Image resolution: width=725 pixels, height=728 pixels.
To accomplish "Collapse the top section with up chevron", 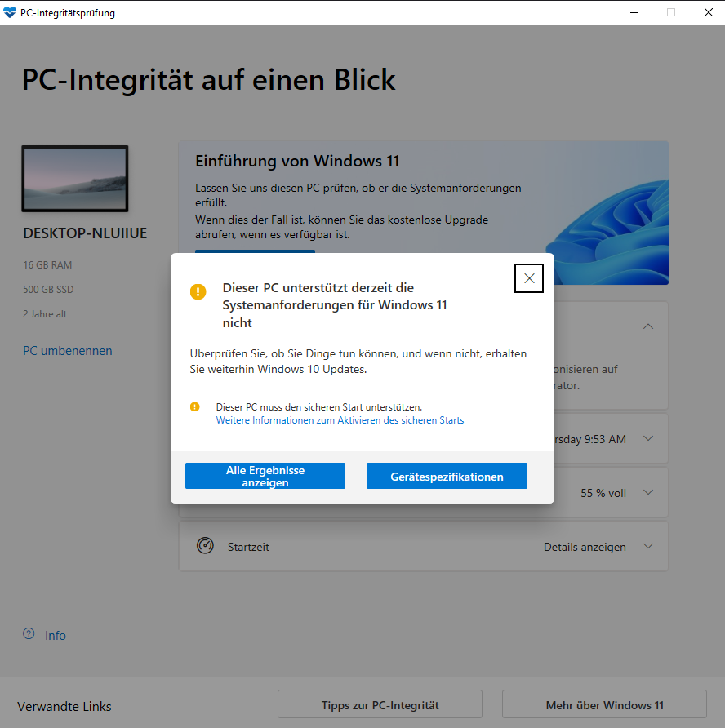I will 648,326.
